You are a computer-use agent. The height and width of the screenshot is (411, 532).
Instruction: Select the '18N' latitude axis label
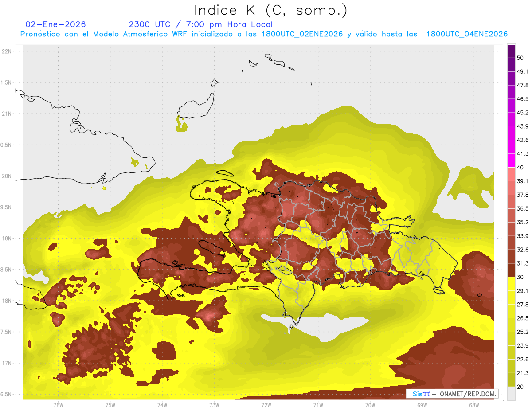pyautogui.click(x=7, y=301)
